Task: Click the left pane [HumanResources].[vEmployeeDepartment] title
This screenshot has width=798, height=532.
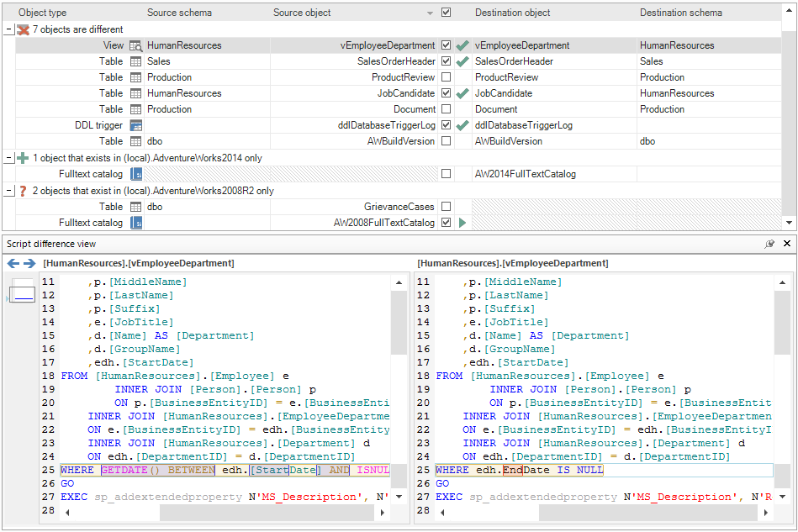Action: click(139, 263)
